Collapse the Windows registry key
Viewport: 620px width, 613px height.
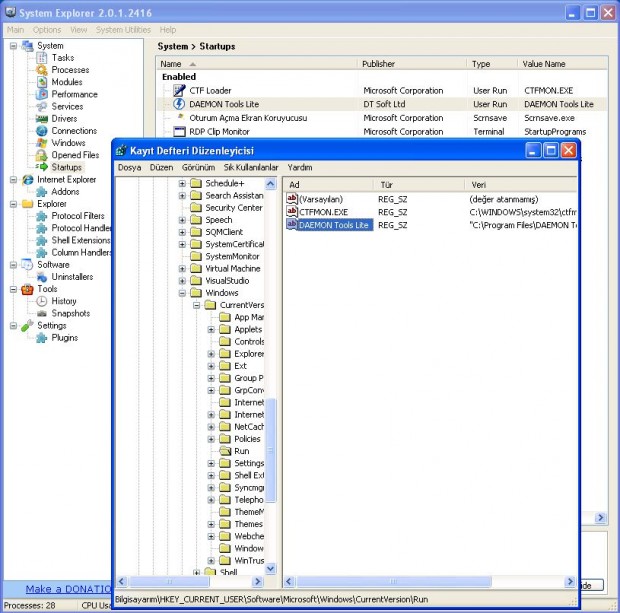182,293
